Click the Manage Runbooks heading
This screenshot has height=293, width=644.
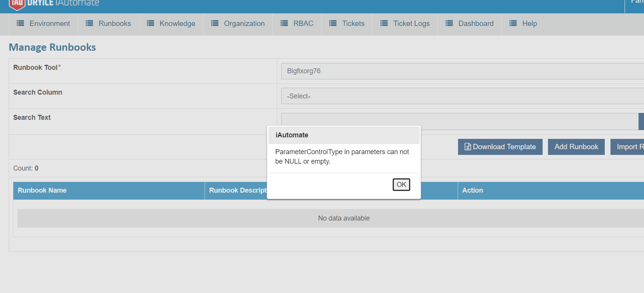coord(52,47)
